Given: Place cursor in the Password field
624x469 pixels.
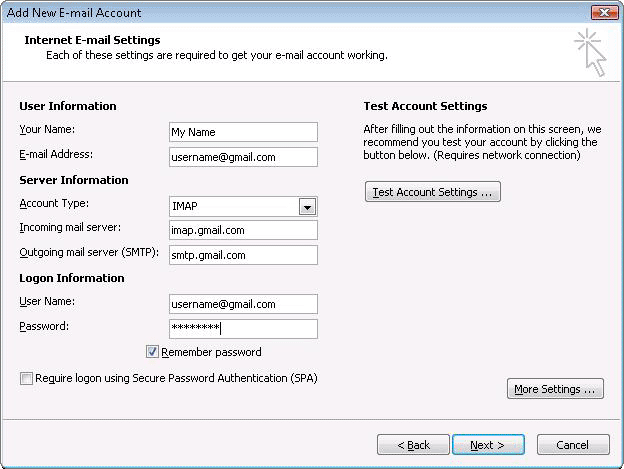Looking at the screenshot, I should point(243,328).
